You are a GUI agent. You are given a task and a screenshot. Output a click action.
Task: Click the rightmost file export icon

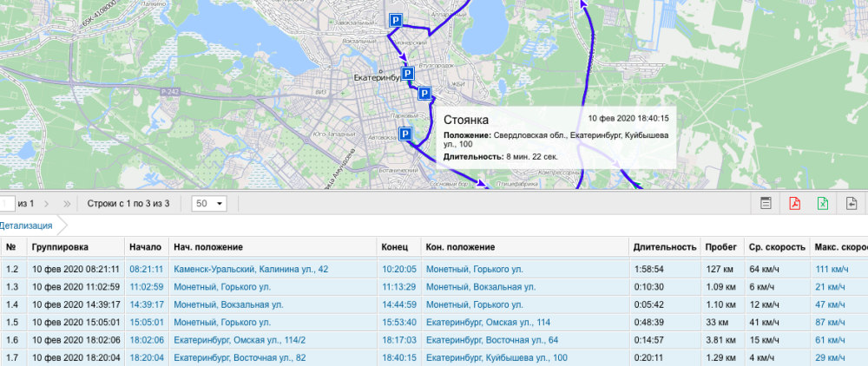pos(852,204)
